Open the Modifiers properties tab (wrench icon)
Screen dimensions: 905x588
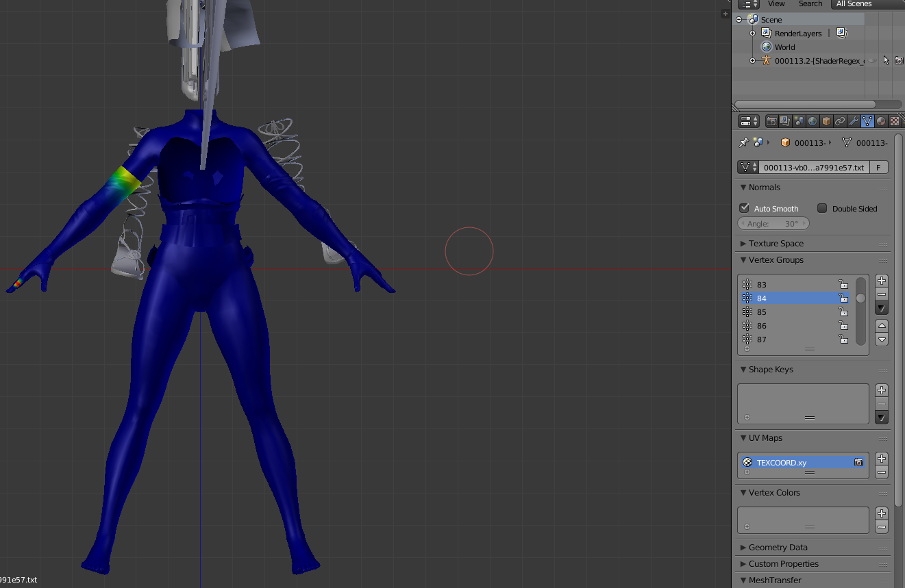(854, 121)
